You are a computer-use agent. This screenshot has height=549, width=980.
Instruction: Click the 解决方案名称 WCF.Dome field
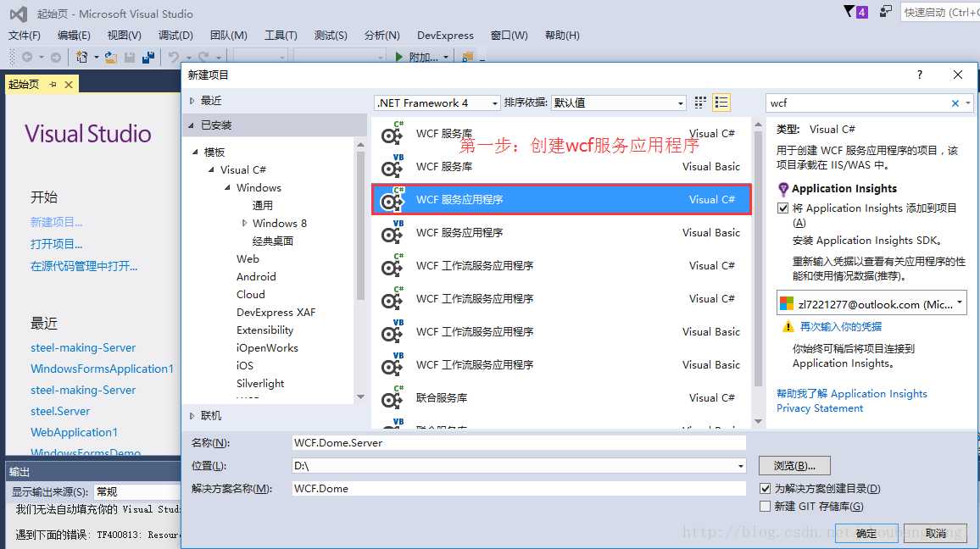pyautogui.click(x=519, y=488)
